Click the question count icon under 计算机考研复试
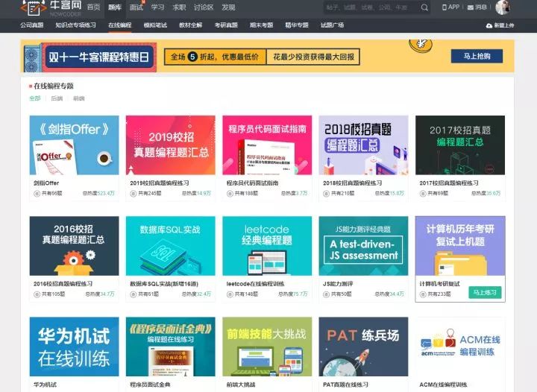 coord(424,294)
